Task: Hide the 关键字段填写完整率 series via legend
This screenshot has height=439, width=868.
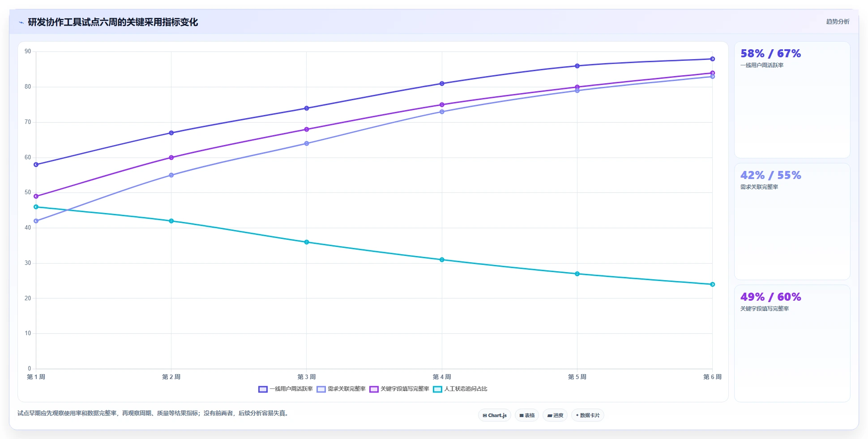Action: click(399, 389)
